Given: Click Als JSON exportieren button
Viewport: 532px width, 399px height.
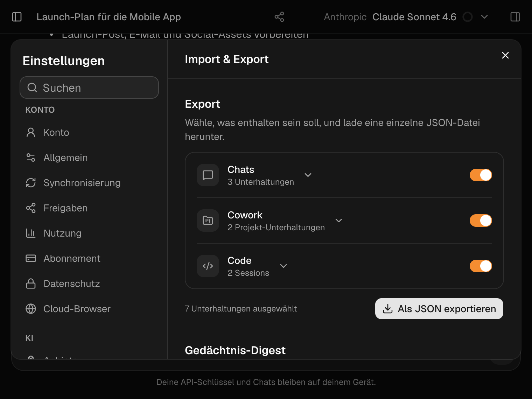Looking at the screenshot, I should coord(439,309).
